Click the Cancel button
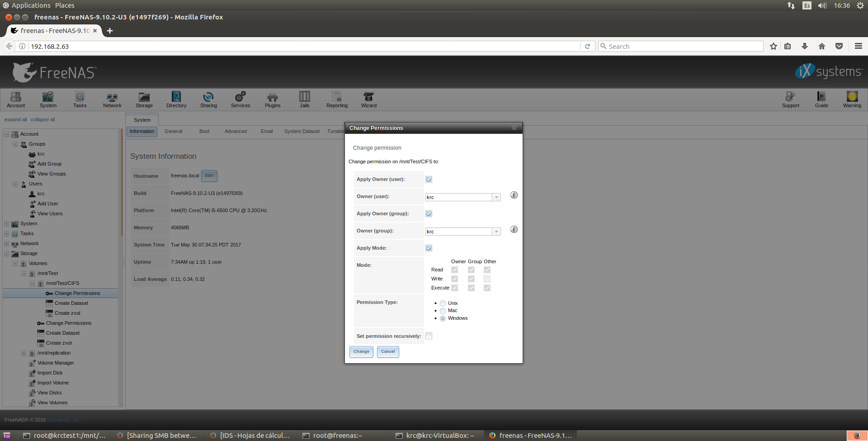868x441 pixels. pyautogui.click(x=388, y=351)
